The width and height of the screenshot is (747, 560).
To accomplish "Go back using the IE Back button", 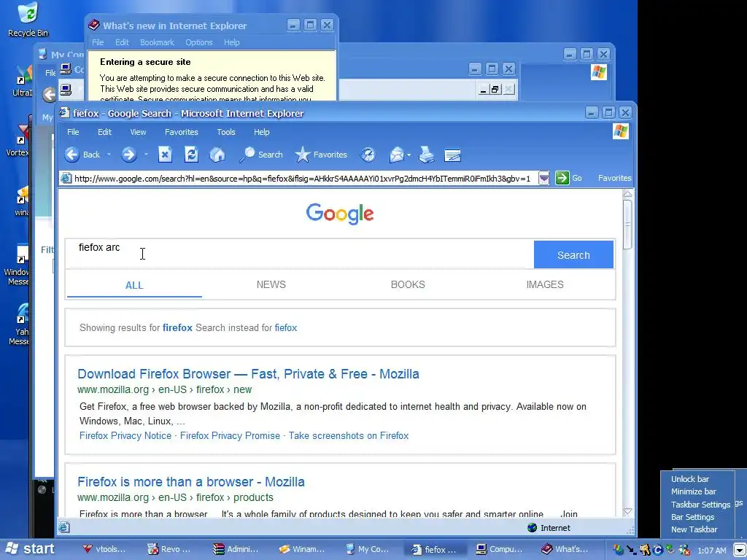I will point(82,155).
